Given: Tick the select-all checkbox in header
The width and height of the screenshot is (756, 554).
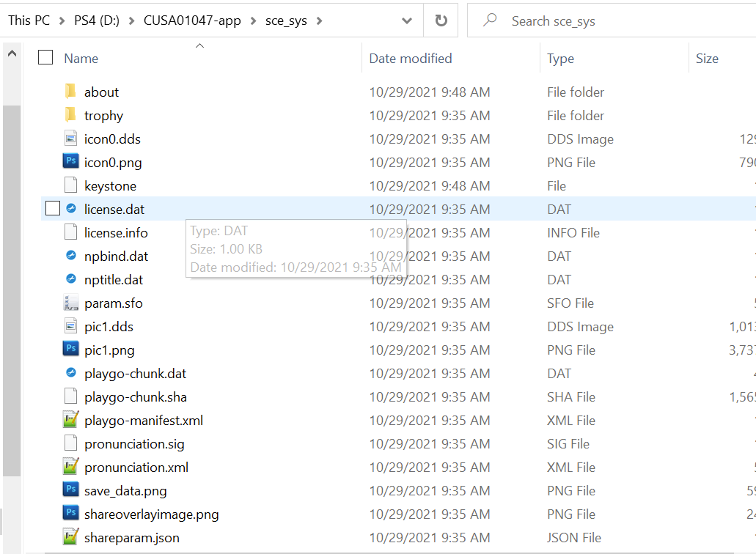Looking at the screenshot, I should click(x=45, y=57).
